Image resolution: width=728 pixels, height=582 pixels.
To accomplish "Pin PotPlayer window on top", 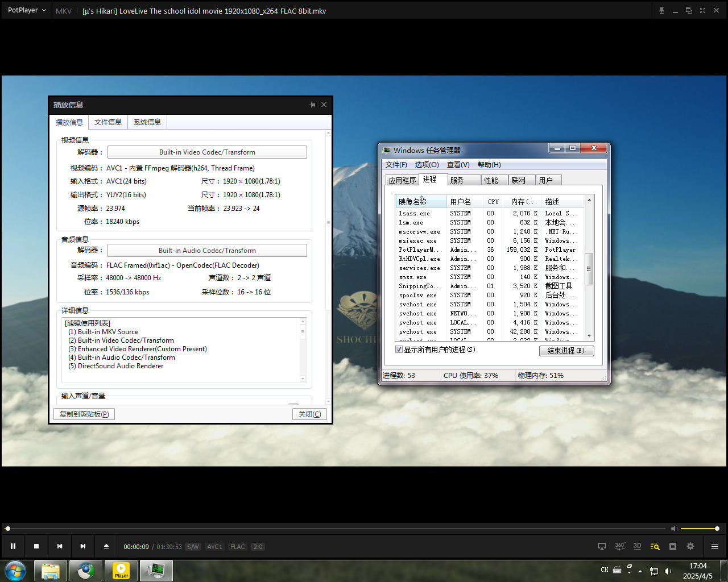I will [x=661, y=11].
